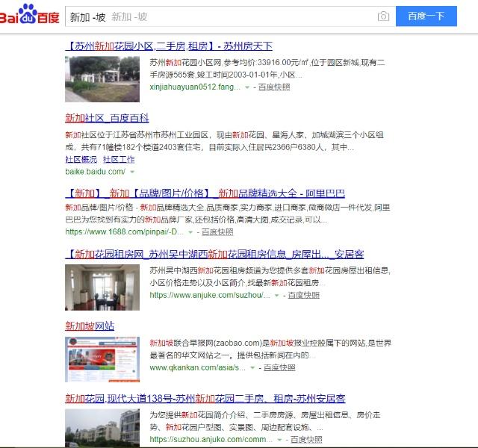Open 新加品牌精选大全 阿里巴巴 result title
The image size is (478, 448).
coord(205,193)
